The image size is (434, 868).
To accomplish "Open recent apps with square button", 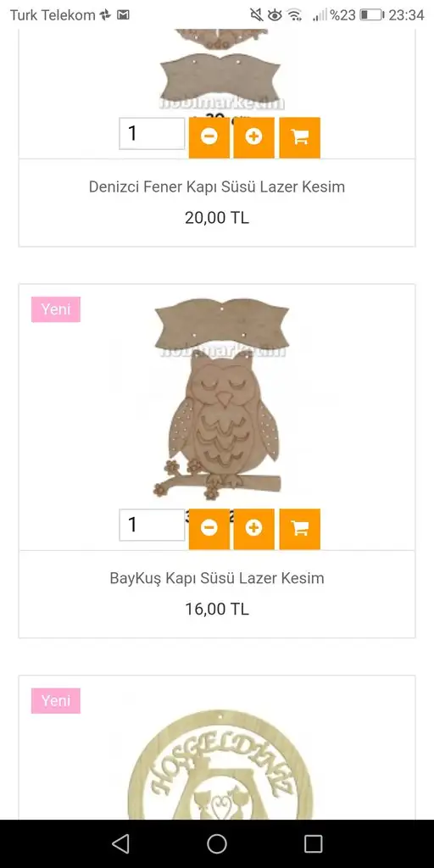I will pyautogui.click(x=314, y=843).
